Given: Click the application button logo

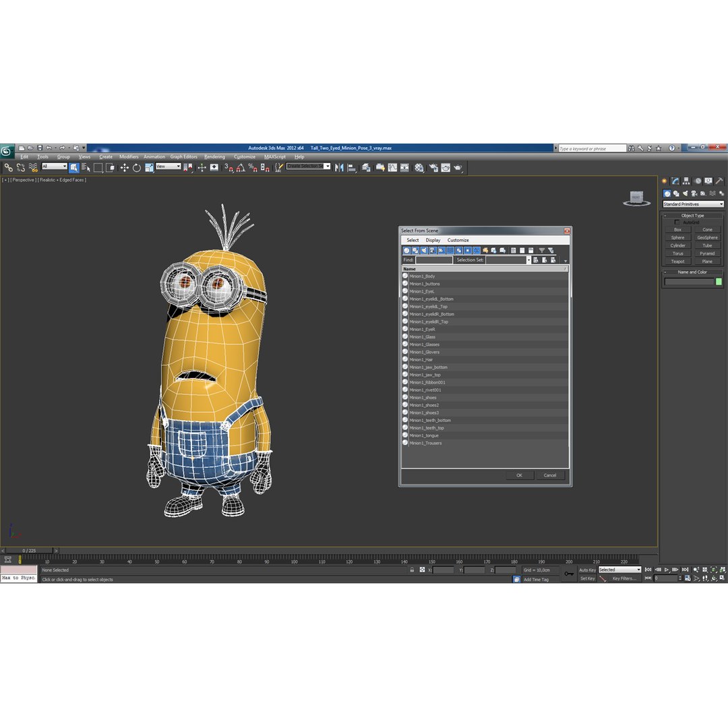Looking at the screenshot, I should tap(7, 151).
